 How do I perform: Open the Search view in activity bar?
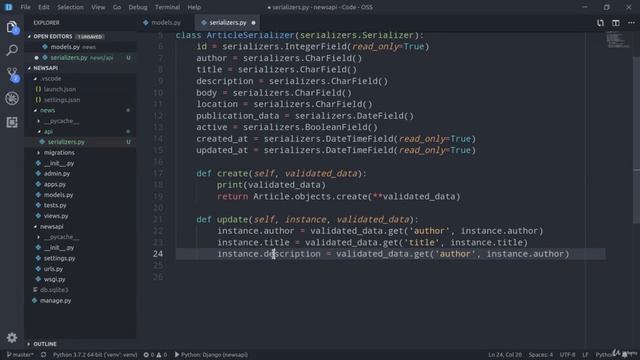12,50
